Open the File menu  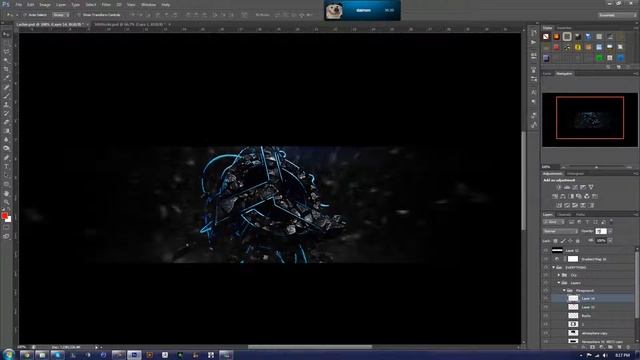tap(19, 4)
